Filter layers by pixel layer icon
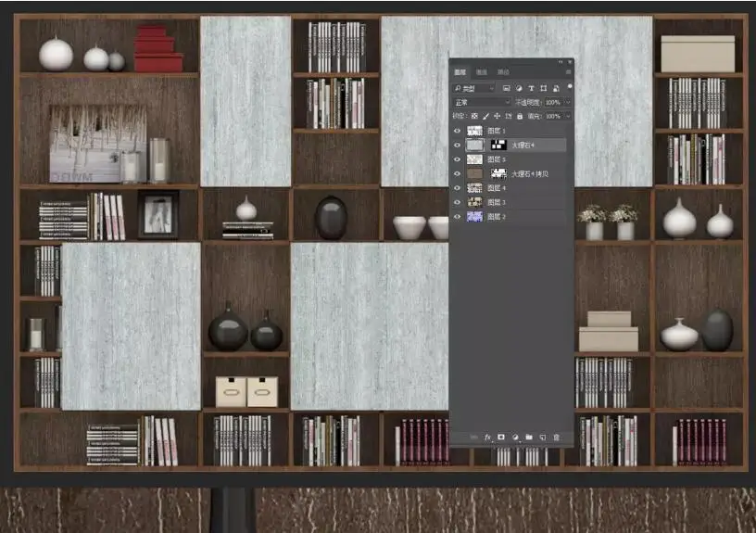 click(506, 88)
